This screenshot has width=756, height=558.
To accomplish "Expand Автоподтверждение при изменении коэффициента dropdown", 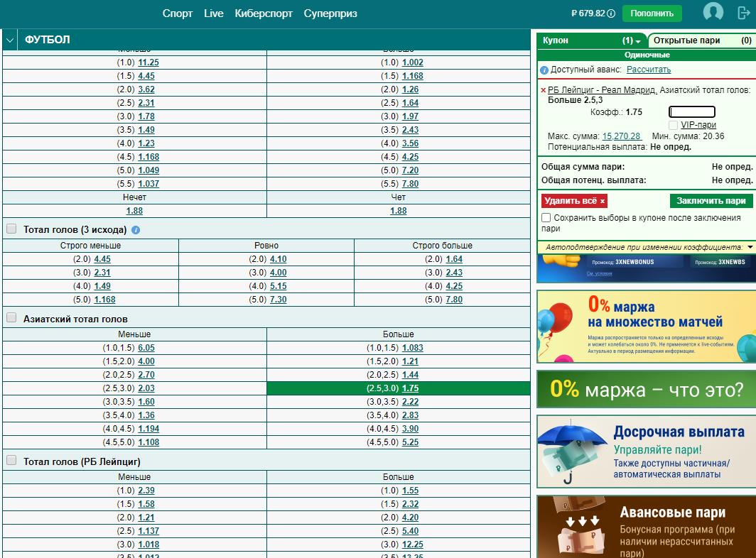I will (x=750, y=247).
